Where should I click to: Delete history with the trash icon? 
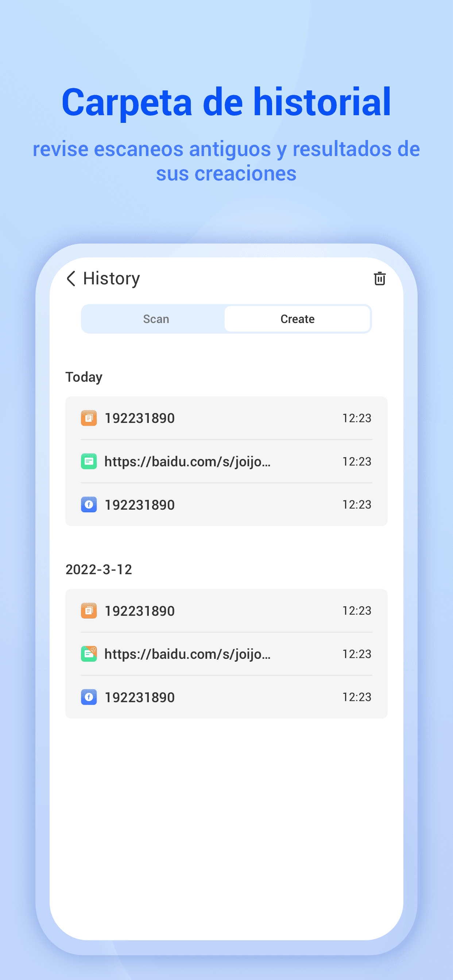(380, 279)
